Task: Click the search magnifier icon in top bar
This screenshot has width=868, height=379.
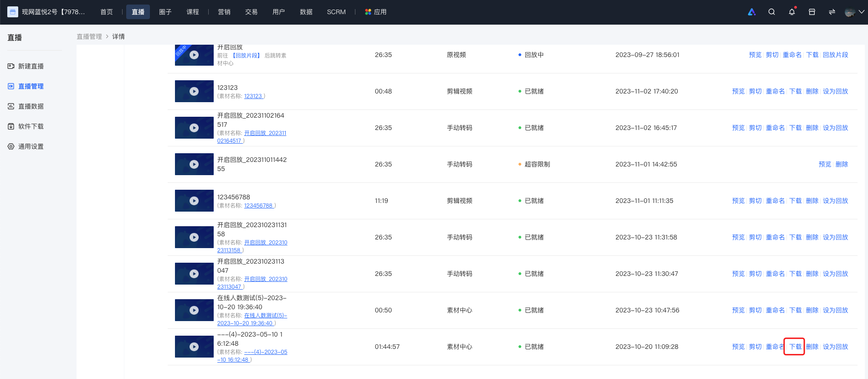Action: [x=771, y=12]
